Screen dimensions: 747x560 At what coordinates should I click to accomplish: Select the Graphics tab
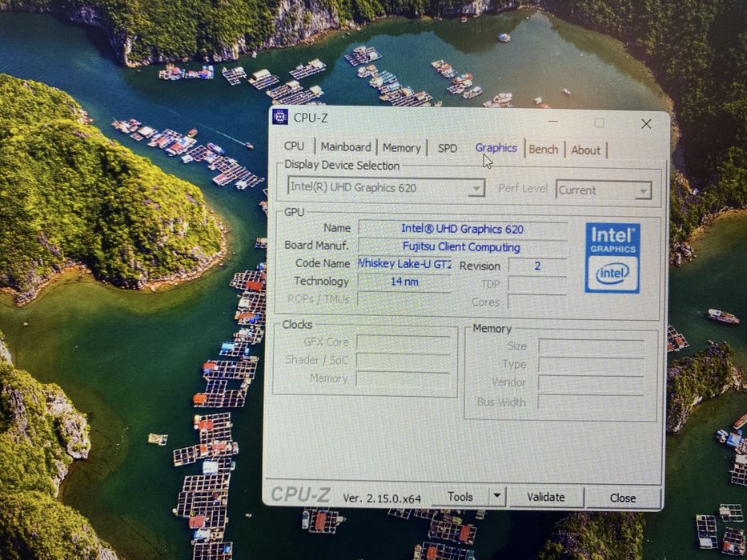point(496,148)
